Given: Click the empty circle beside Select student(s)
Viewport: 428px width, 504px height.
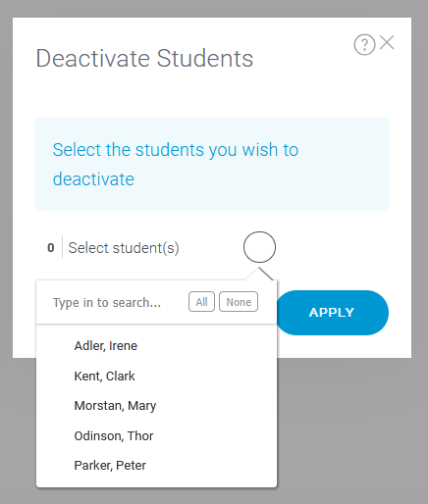Looking at the screenshot, I should point(259,247).
